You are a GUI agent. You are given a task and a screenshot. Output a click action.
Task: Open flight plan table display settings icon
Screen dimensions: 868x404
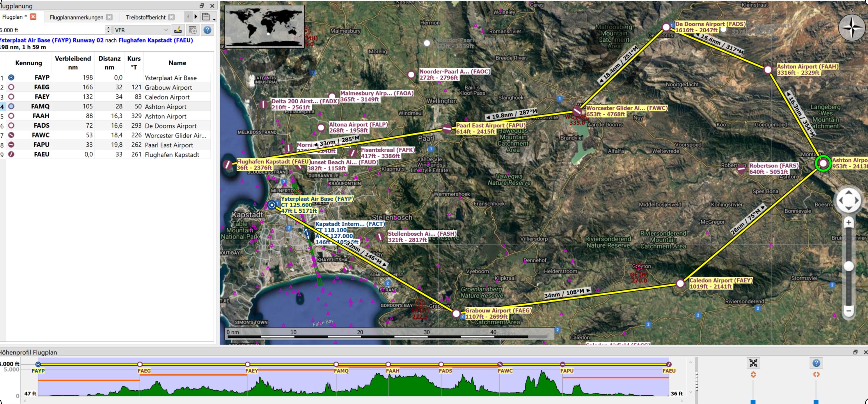point(193,30)
